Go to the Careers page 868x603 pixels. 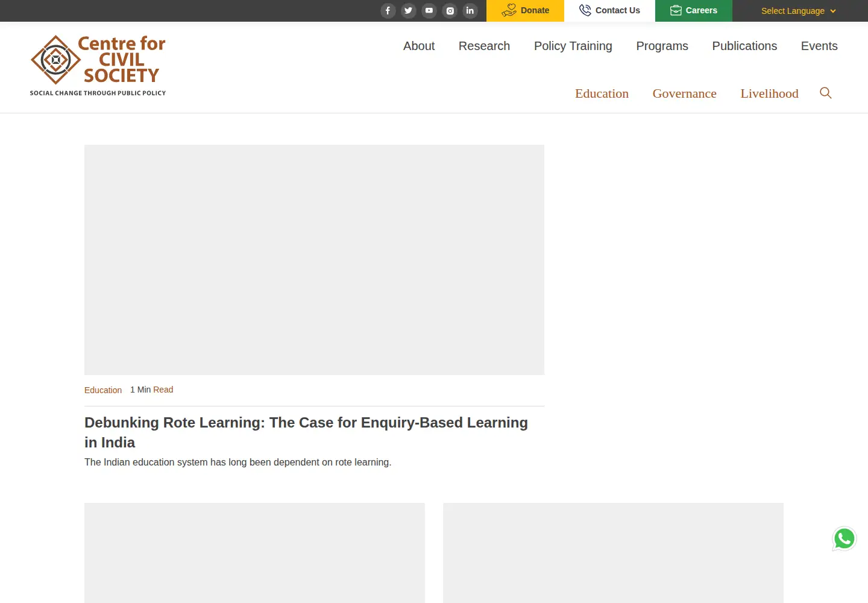click(694, 11)
